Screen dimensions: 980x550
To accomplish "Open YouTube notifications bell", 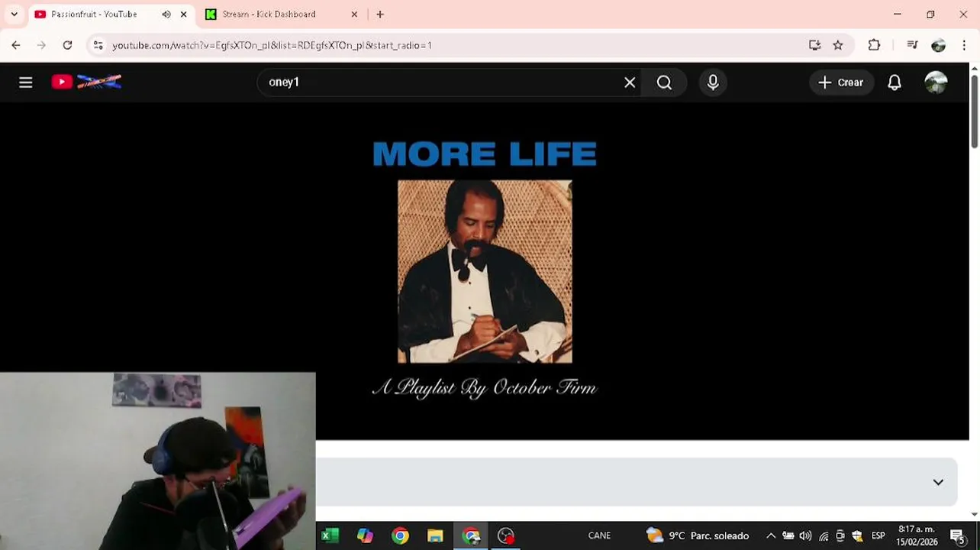I will tap(895, 82).
